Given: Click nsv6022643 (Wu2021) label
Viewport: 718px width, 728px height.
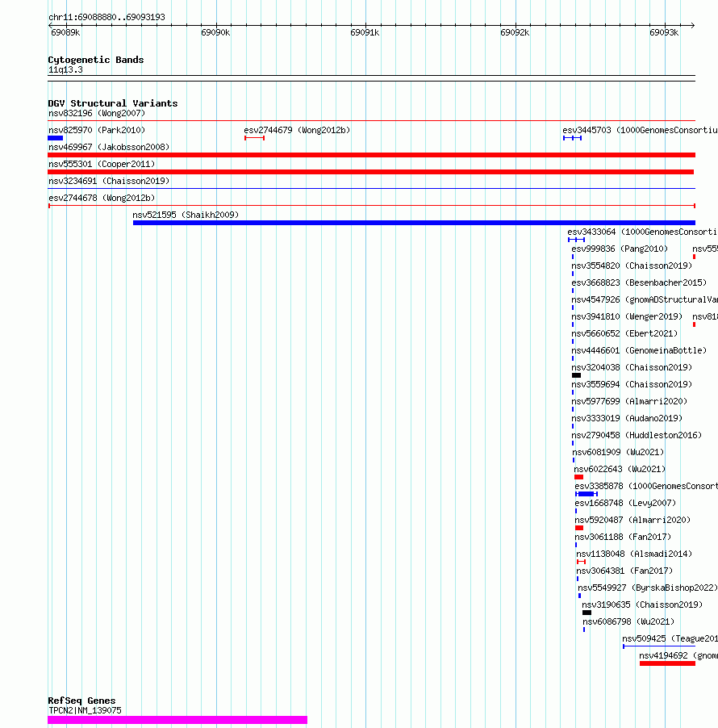Looking at the screenshot, I should (620, 470).
